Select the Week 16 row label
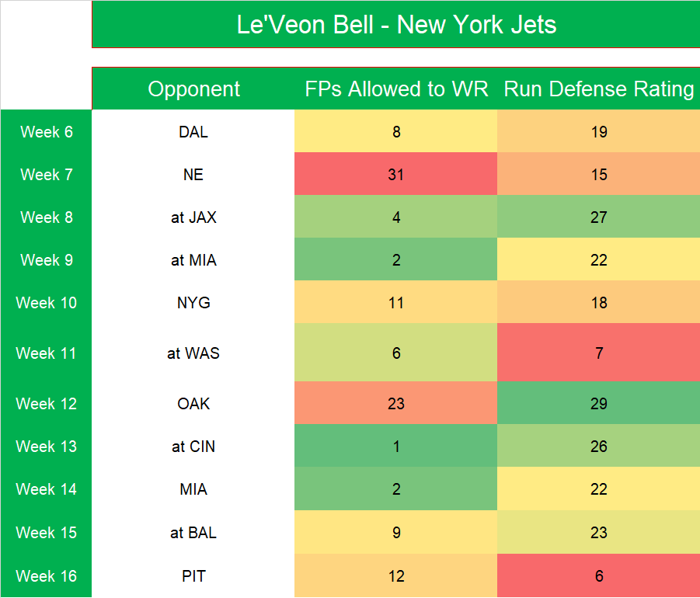700x598 pixels. 47,576
